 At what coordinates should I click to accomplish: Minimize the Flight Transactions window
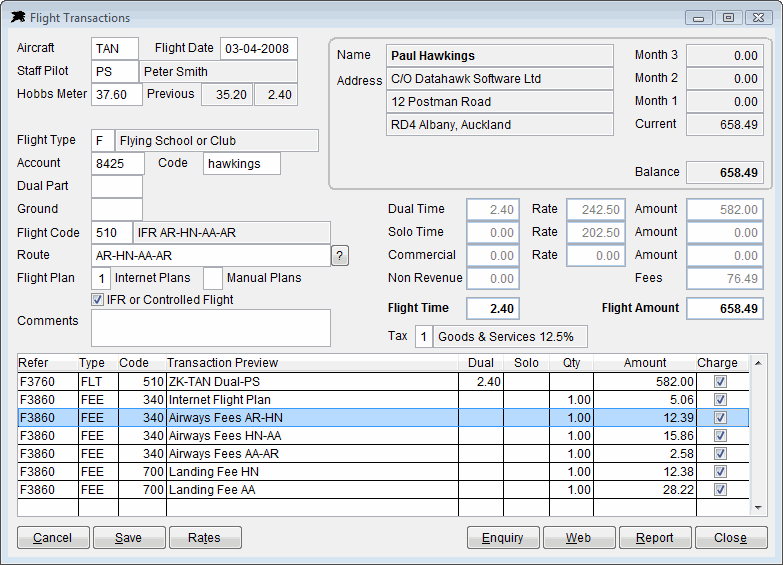point(699,18)
